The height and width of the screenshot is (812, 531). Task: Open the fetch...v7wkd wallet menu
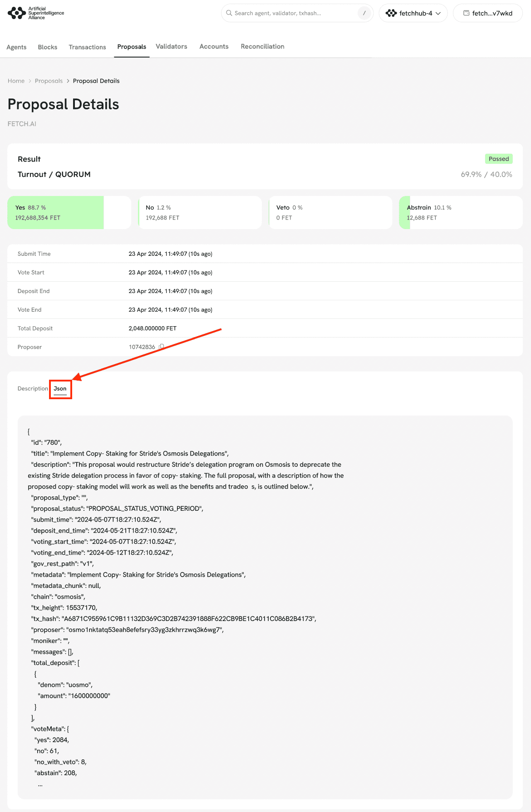[x=488, y=13]
